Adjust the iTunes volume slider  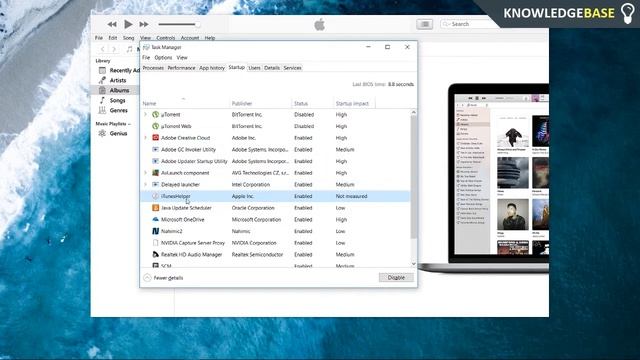pos(179,24)
